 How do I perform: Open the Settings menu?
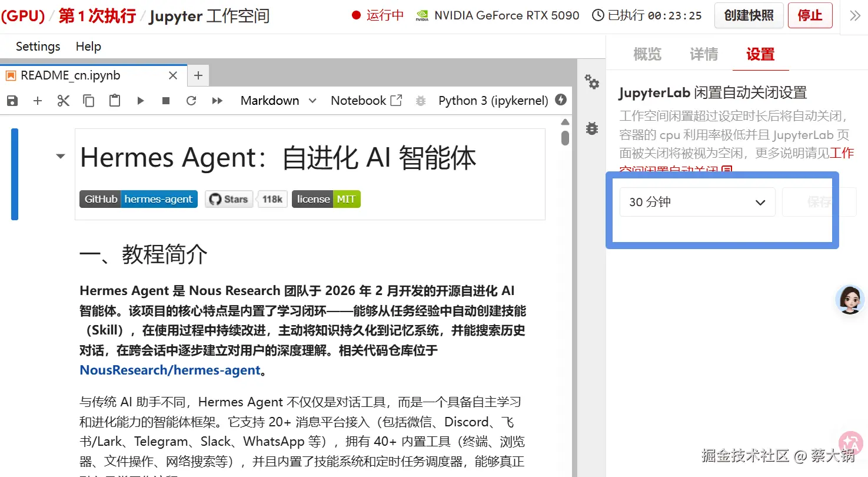[38, 47]
